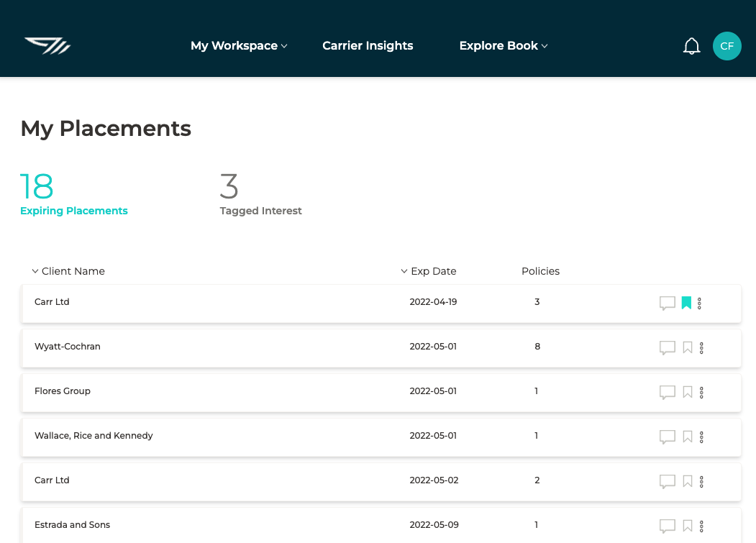Go to Carrier Insights
Viewport: 756px width, 543px height.
point(368,46)
